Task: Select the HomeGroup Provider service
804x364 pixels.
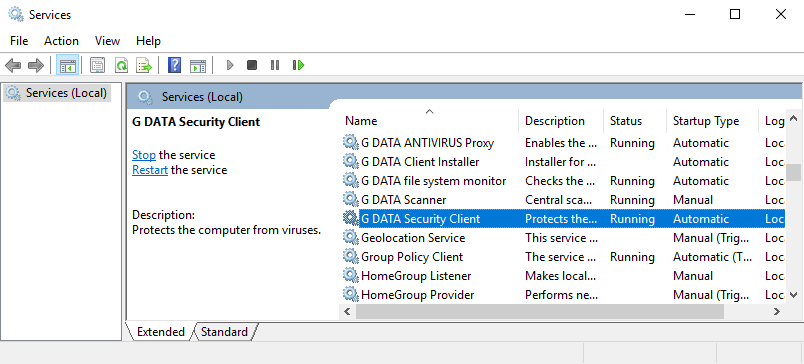Action: pos(417,294)
